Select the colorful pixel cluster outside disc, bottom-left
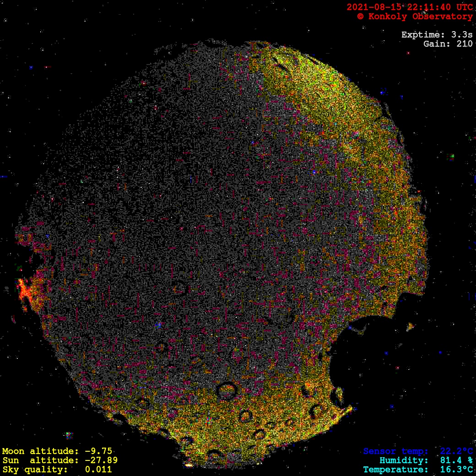This screenshot has width=476, height=476. pos(69,435)
